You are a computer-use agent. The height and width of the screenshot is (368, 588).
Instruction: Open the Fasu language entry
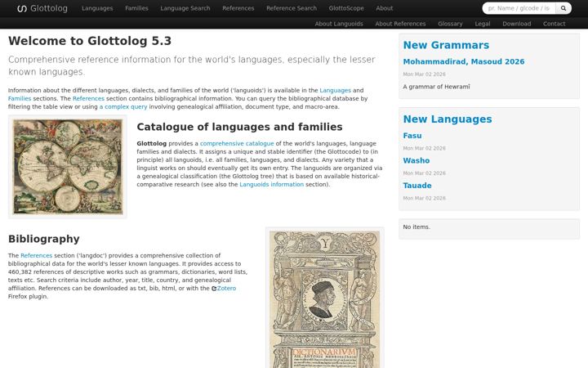pyautogui.click(x=412, y=136)
